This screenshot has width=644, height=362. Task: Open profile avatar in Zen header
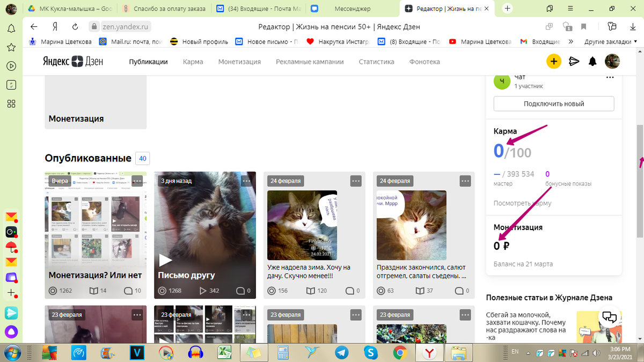(x=612, y=62)
